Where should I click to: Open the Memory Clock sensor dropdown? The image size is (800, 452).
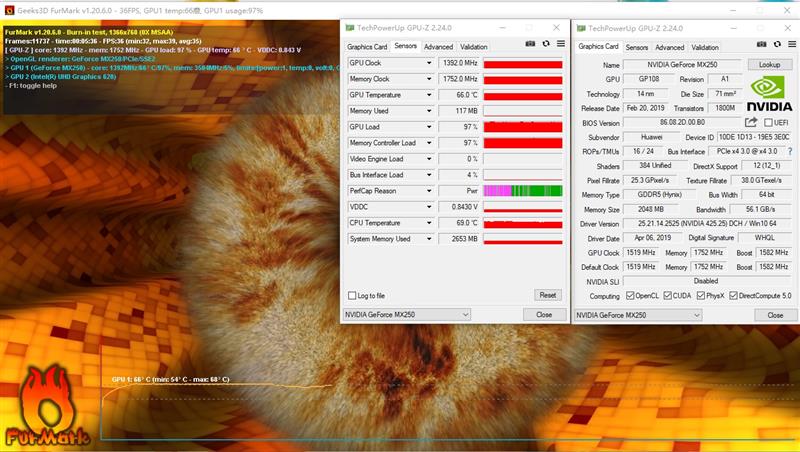(429, 79)
